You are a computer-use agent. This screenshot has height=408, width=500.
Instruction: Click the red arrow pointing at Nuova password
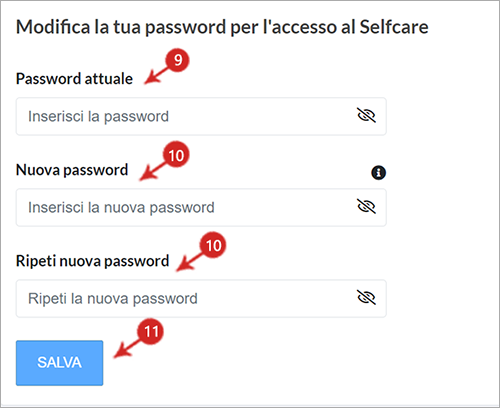coord(152,172)
